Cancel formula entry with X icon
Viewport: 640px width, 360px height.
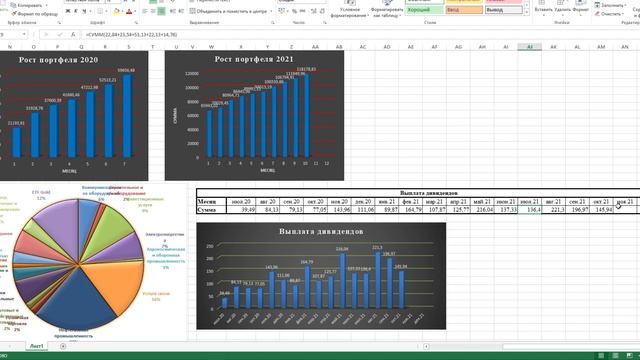[x=46, y=35]
